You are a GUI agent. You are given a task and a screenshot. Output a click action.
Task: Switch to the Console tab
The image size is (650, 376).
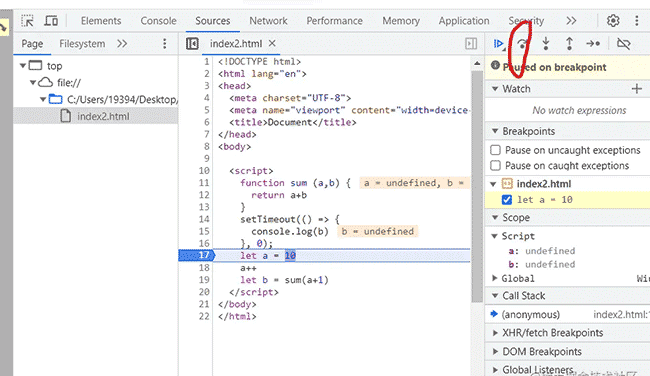point(158,21)
